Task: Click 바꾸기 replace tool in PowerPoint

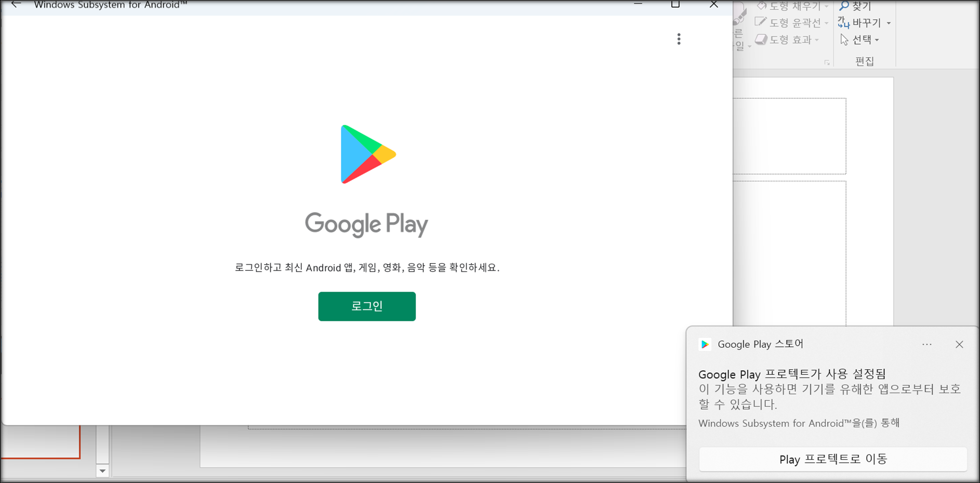Action: click(860, 23)
